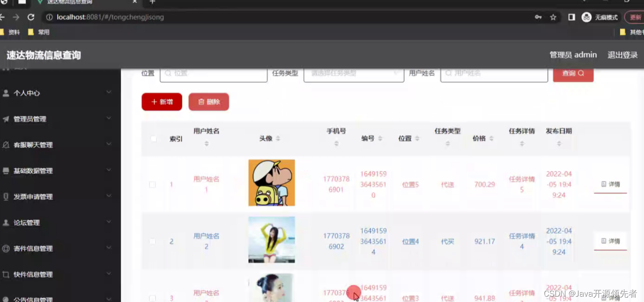Click the 论坛管理 user icon
The height and width of the screenshot is (302, 644).
click(6, 223)
